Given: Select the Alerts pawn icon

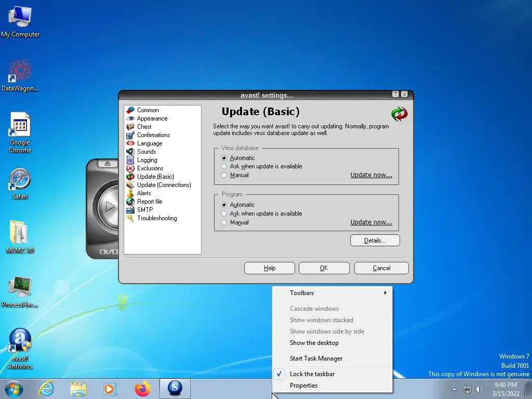Looking at the screenshot, I should click(130, 193).
